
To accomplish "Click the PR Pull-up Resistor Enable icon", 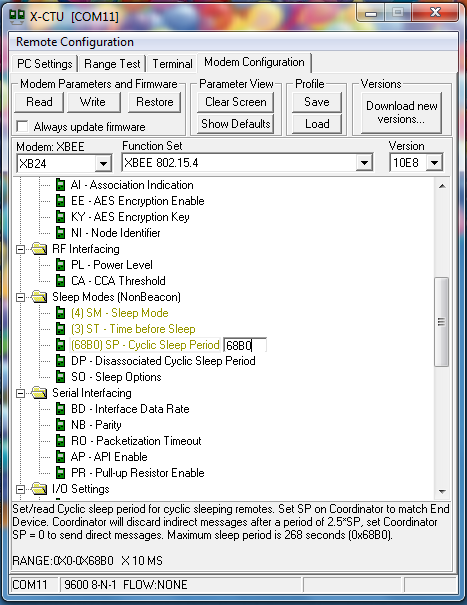I will [x=60, y=473].
